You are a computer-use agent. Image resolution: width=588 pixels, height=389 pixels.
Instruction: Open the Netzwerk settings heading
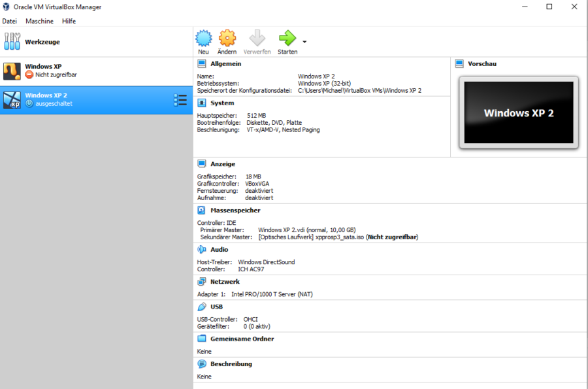225,281
